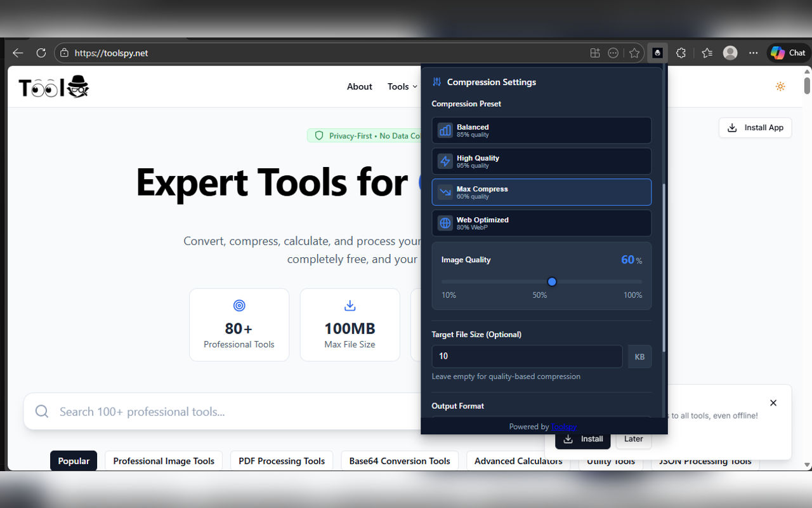Expand the Tools dropdown in navigation
Image resolution: width=812 pixels, height=508 pixels.
point(402,86)
